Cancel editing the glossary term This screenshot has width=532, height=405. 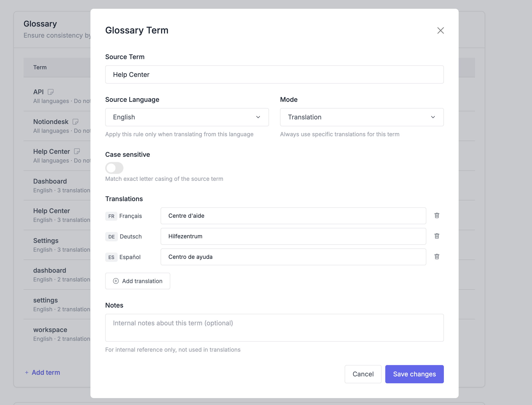[363, 374]
